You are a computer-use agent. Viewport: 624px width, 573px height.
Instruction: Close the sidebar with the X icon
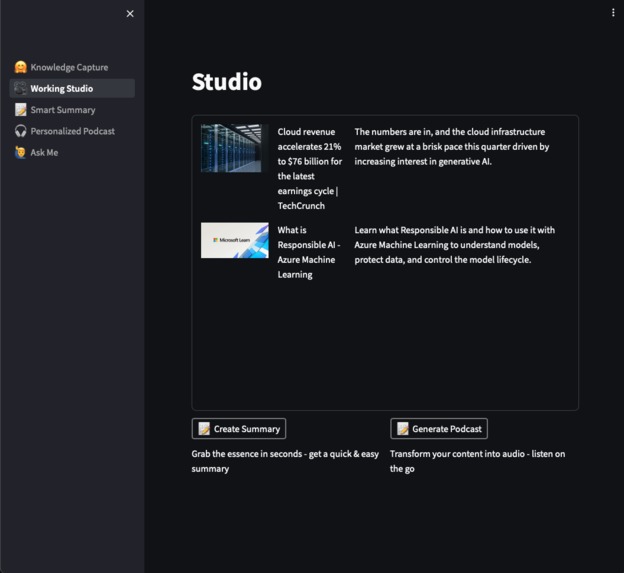130,14
